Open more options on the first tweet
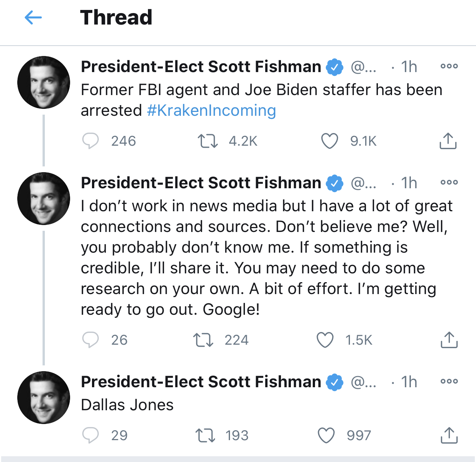This screenshot has height=462, width=476. (x=449, y=66)
